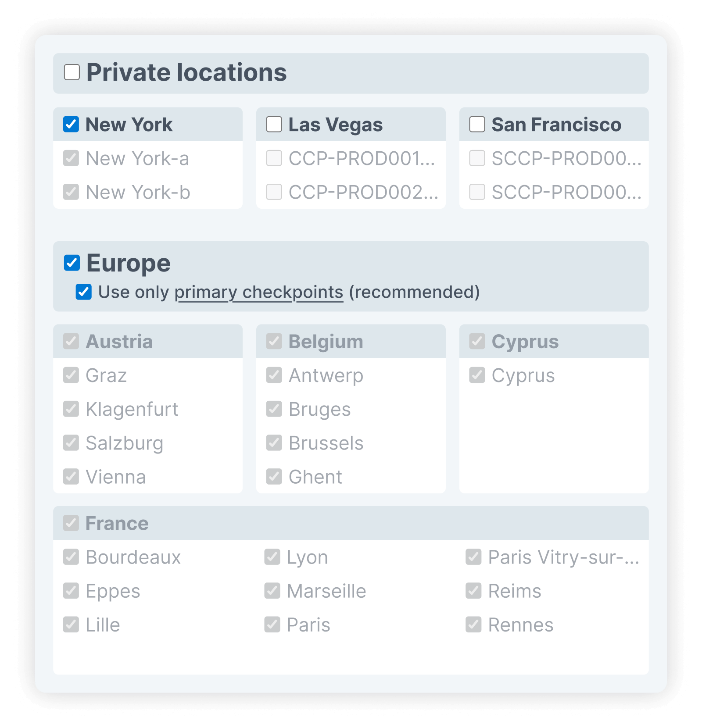Select the San Francisco group checkbox

[x=477, y=125]
